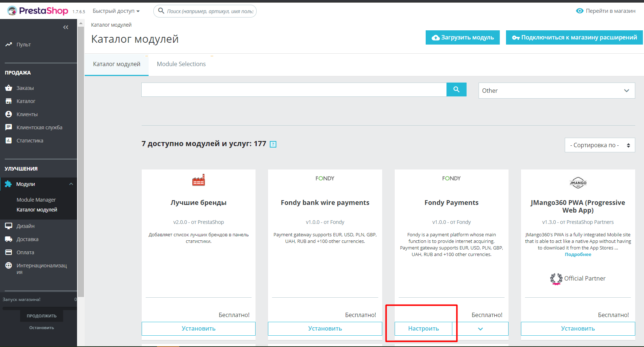This screenshot has height=347, width=644.
Task: Switch to Каталог модулей tab
Action: pos(116,64)
